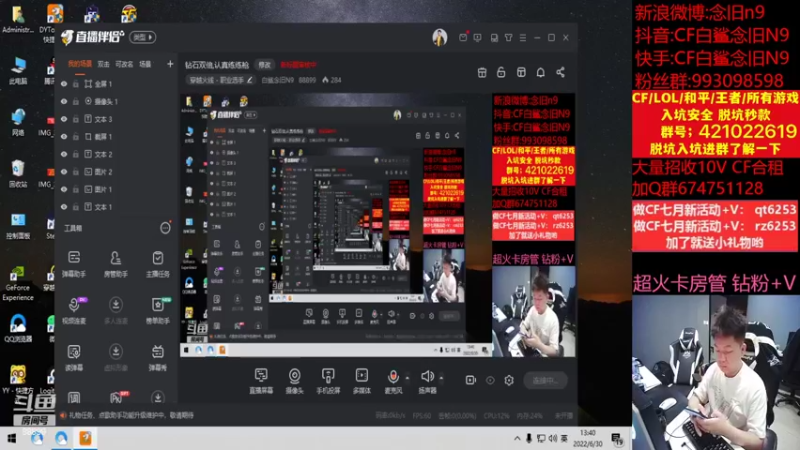
Task: Show hidden icons in the system tray
Action: [517, 438]
